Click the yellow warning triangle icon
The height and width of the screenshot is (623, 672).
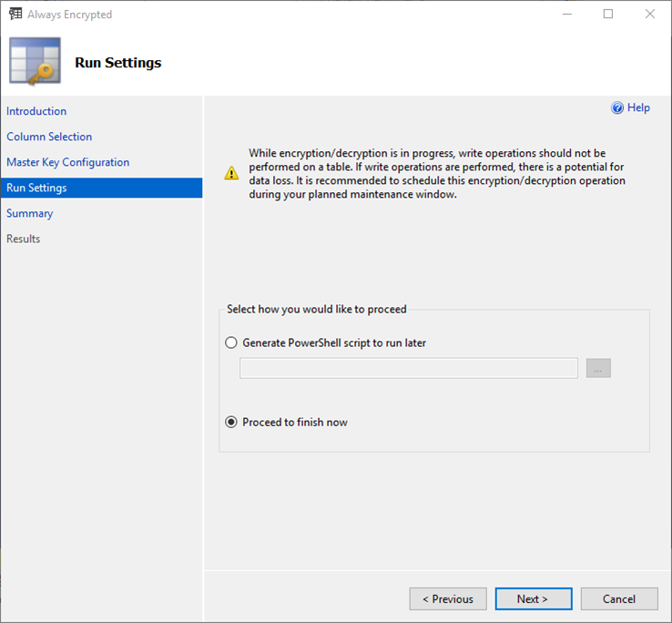(x=233, y=173)
